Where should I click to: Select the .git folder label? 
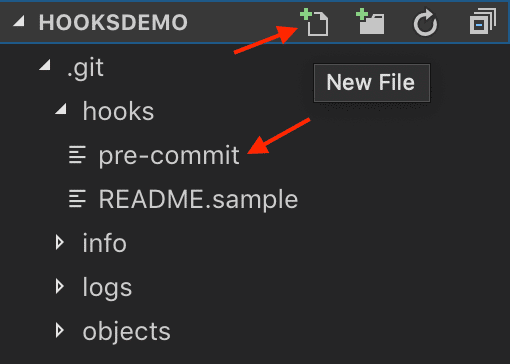(85, 68)
